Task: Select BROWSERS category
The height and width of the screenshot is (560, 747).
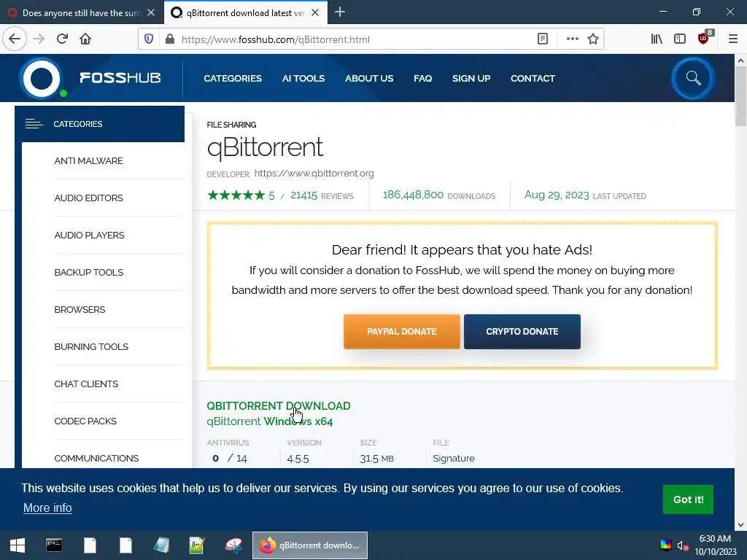Action: click(80, 309)
